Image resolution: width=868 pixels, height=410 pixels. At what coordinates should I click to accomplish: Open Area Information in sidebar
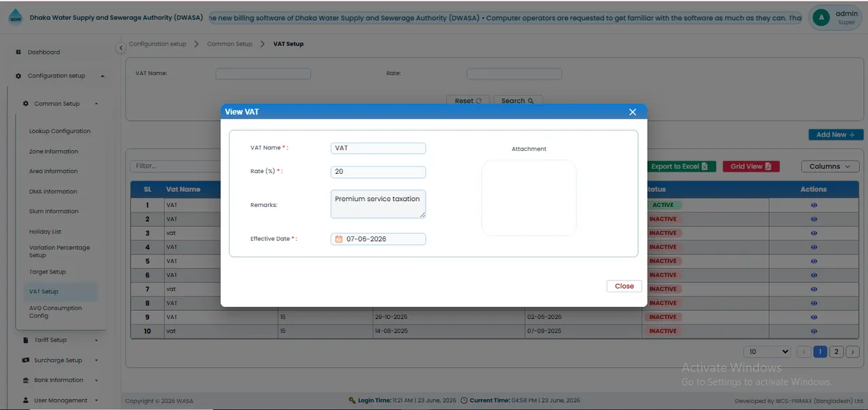54,171
